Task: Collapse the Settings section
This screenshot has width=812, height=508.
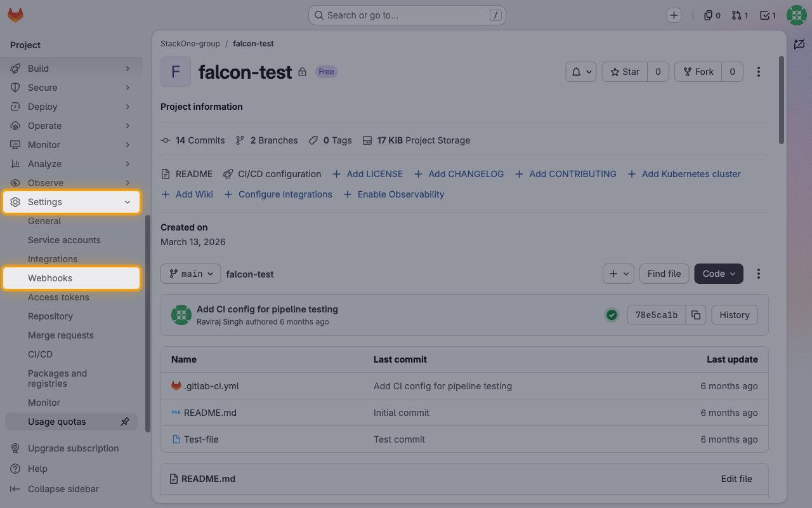Action: click(x=71, y=202)
